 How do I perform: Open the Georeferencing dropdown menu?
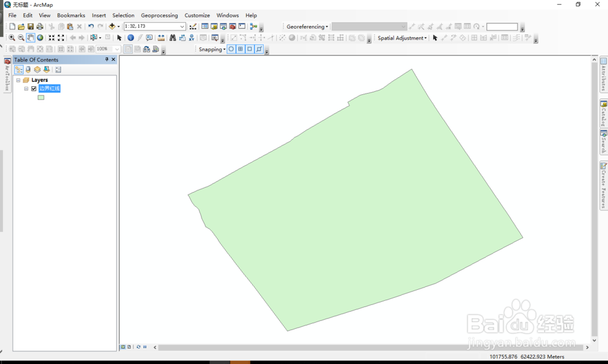[307, 26]
